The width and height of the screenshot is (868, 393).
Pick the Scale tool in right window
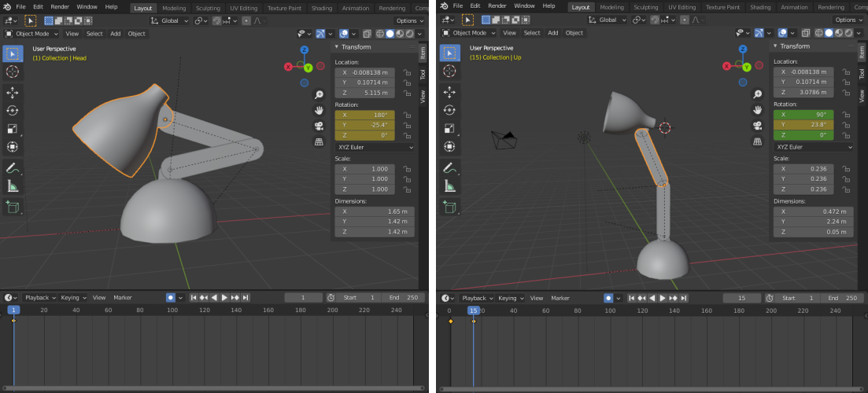click(449, 128)
